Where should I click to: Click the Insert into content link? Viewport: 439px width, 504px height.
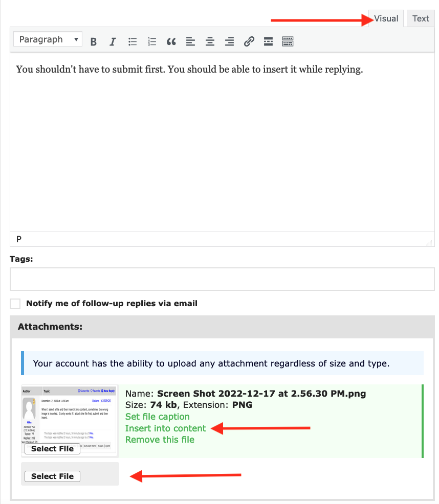(x=165, y=428)
